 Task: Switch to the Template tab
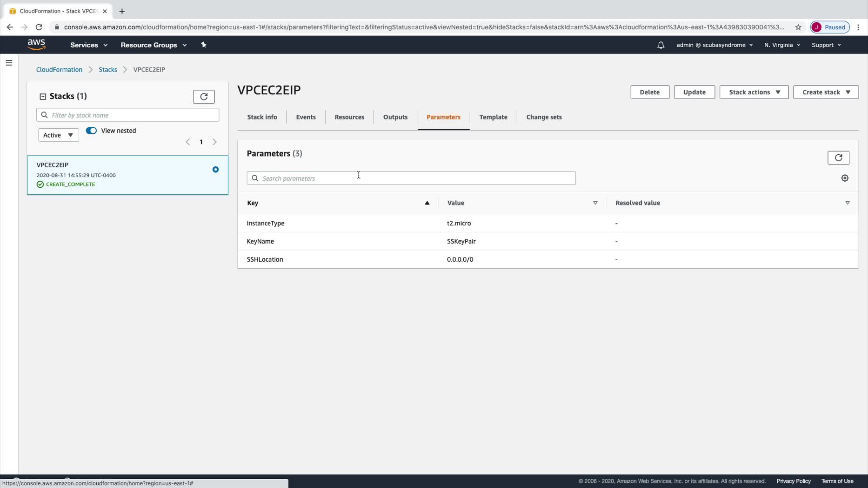click(x=493, y=117)
